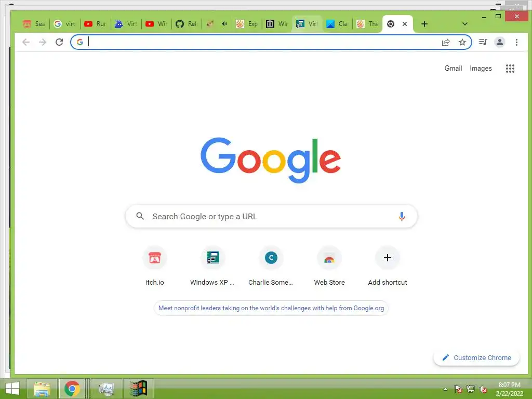Switch to the blue-icon 'Virt' tab

pyautogui.click(x=126, y=24)
